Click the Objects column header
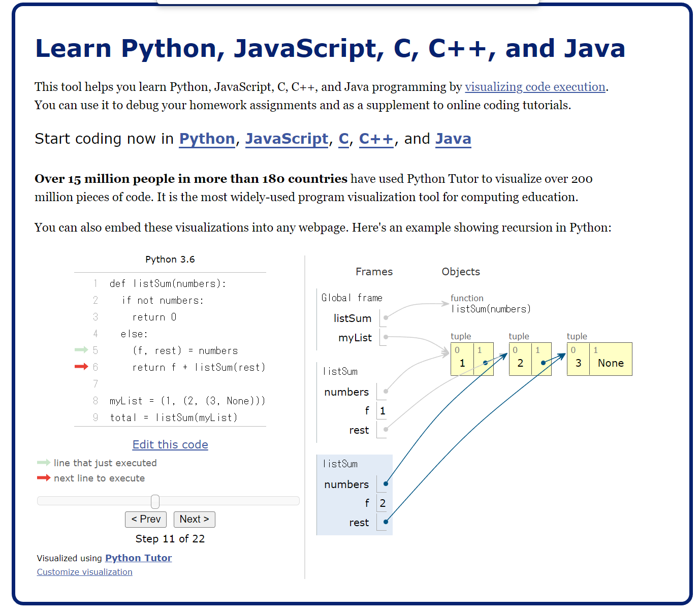 point(461,272)
